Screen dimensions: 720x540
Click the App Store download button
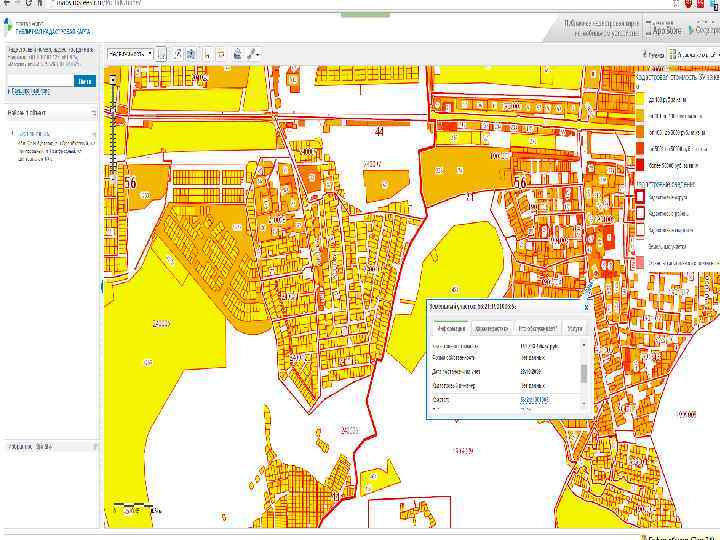coord(663,28)
